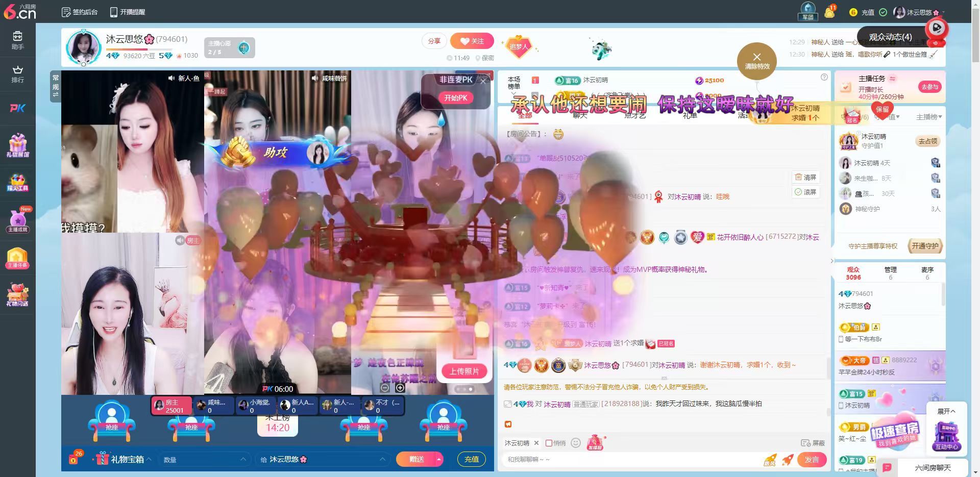Screen dimensions: 980x477
Task: Toggle 屏蔽 block messages option
Action: (813, 443)
